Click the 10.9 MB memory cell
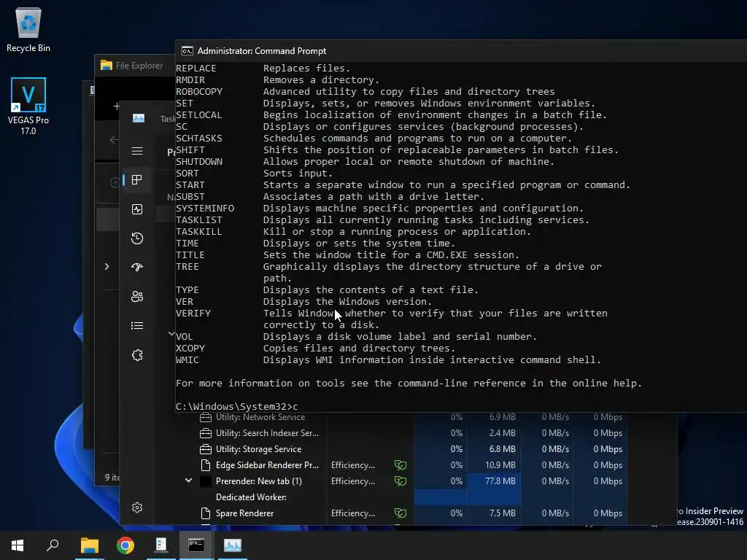 tap(495, 465)
